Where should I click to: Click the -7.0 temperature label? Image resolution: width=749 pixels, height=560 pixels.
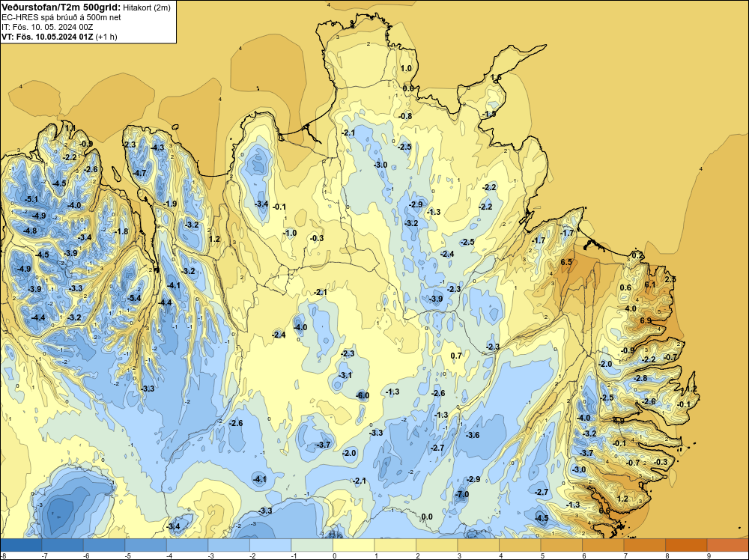pyautogui.click(x=462, y=494)
